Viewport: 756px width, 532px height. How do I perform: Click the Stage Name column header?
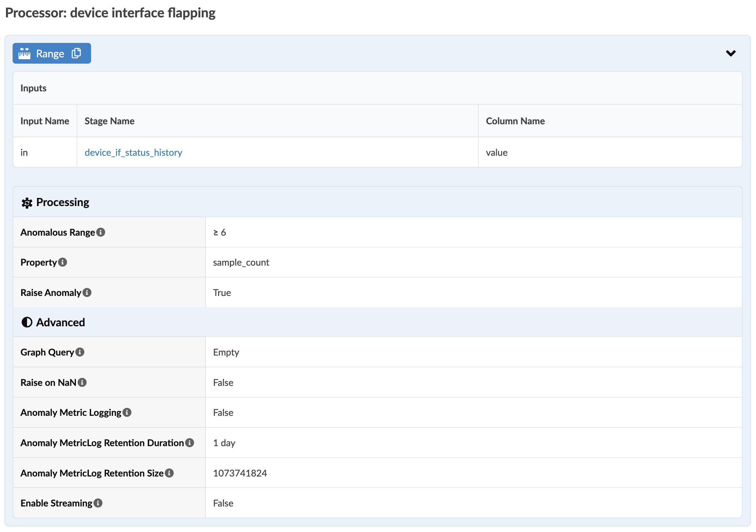click(109, 121)
